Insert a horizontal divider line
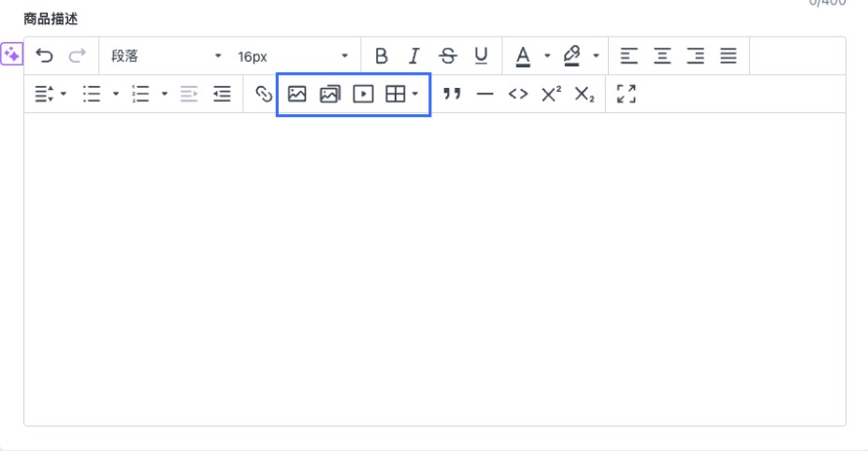Screen dimensions: 868x451 (485, 94)
